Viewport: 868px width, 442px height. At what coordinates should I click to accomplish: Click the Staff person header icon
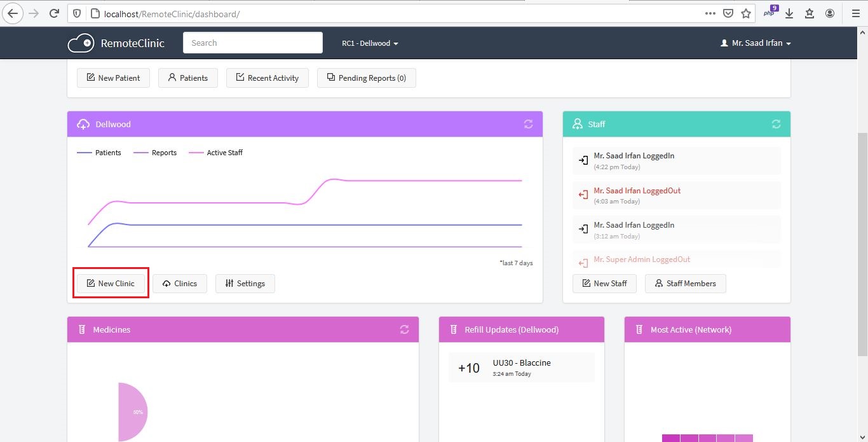(578, 124)
